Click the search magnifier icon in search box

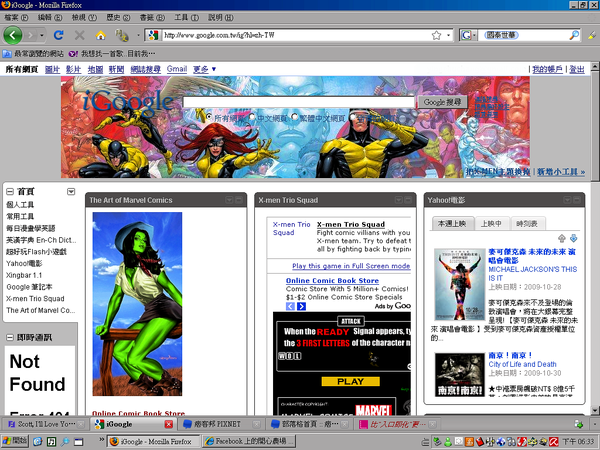(574, 35)
